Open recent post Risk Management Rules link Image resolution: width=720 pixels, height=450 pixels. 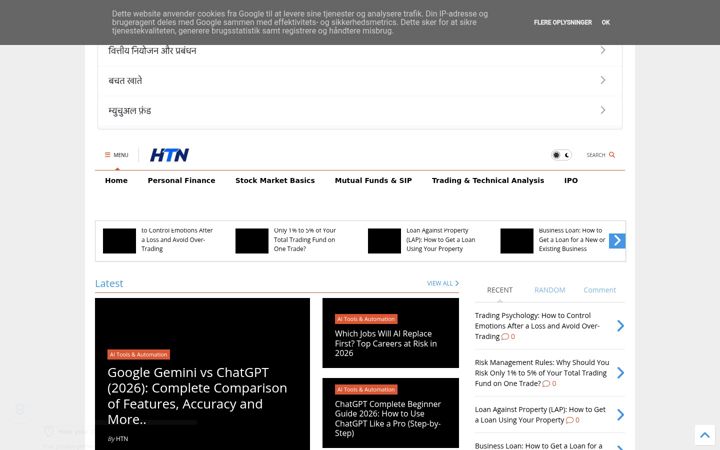pyautogui.click(x=542, y=372)
